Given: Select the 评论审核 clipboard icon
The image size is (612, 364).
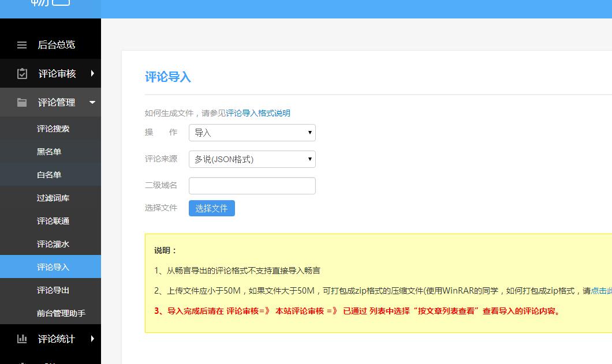Looking at the screenshot, I should point(22,74).
